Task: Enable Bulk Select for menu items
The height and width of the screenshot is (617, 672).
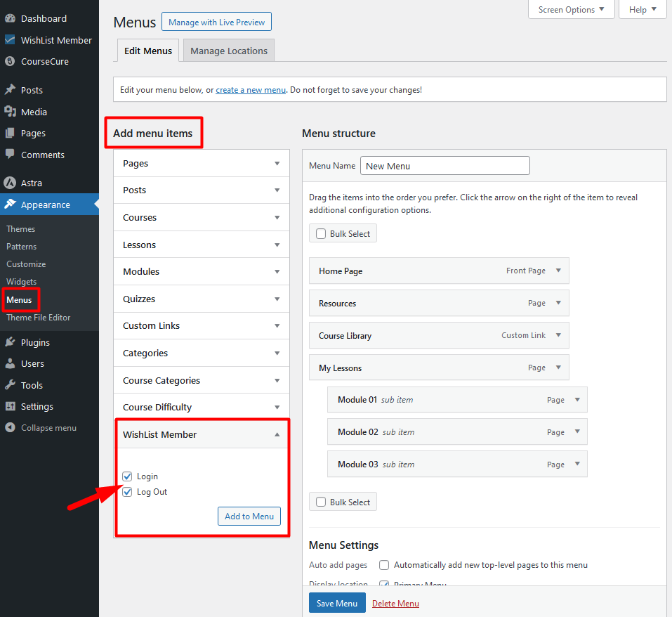Action: click(321, 233)
